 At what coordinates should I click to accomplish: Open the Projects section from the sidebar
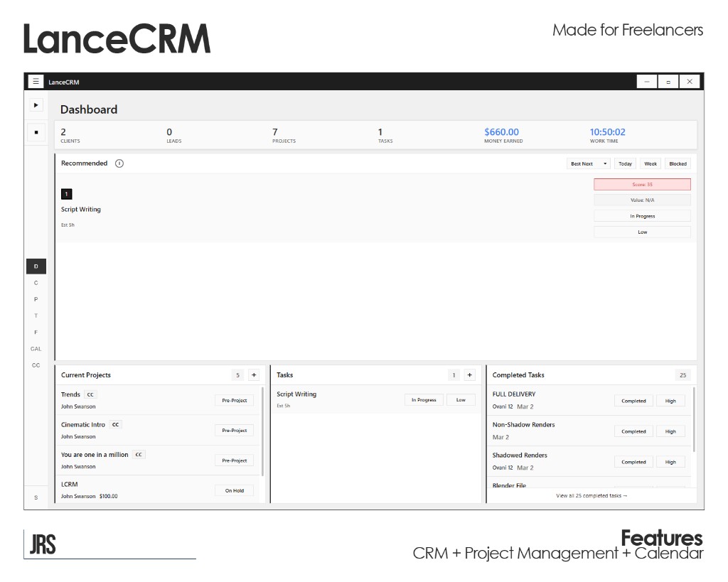pos(36,298)
